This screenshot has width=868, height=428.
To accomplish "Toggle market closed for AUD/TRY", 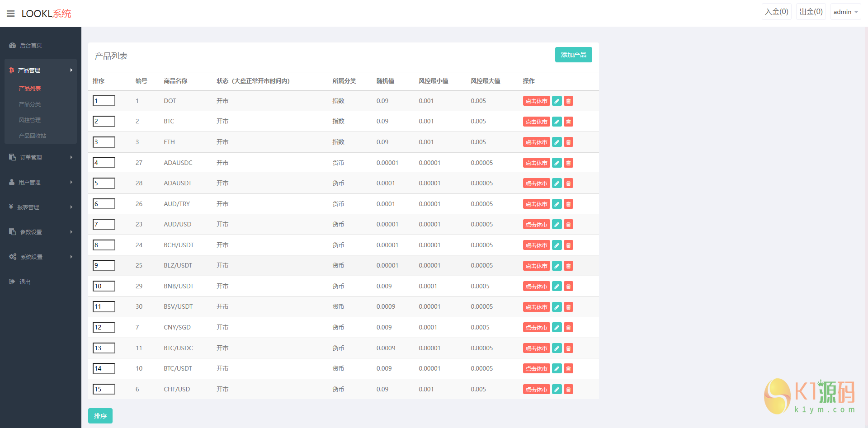I will 536,204.
